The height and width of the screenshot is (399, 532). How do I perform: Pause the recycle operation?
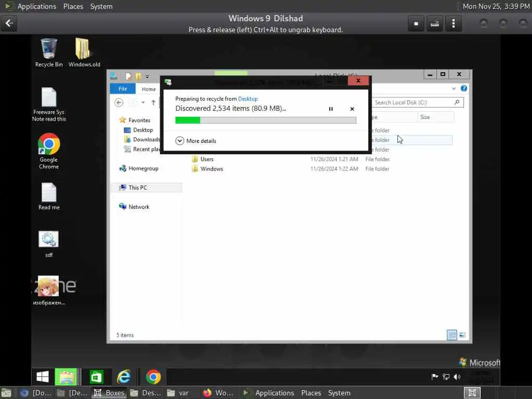331,109
